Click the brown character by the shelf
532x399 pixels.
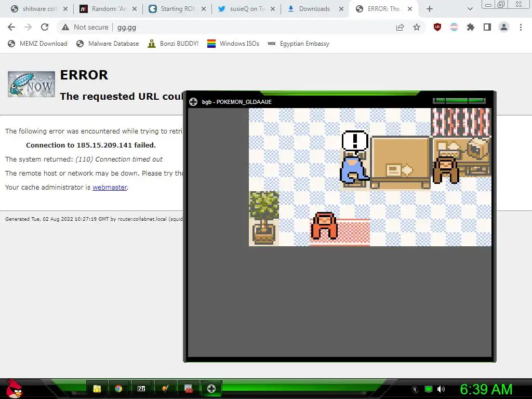(x=446, y=170)
